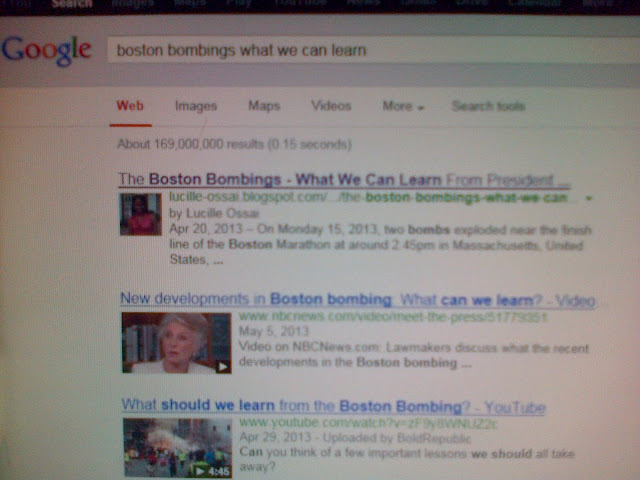Click the www.nbcnews.com video URL
Image resolution: width=640 pixels, height=480 pixels.
click(393, 317)
